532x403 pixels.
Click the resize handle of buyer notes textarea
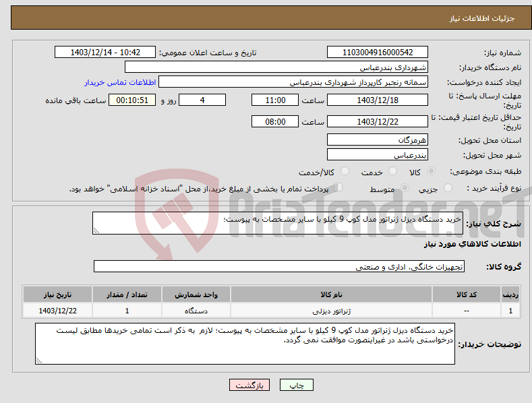click(x=39, y=361)
